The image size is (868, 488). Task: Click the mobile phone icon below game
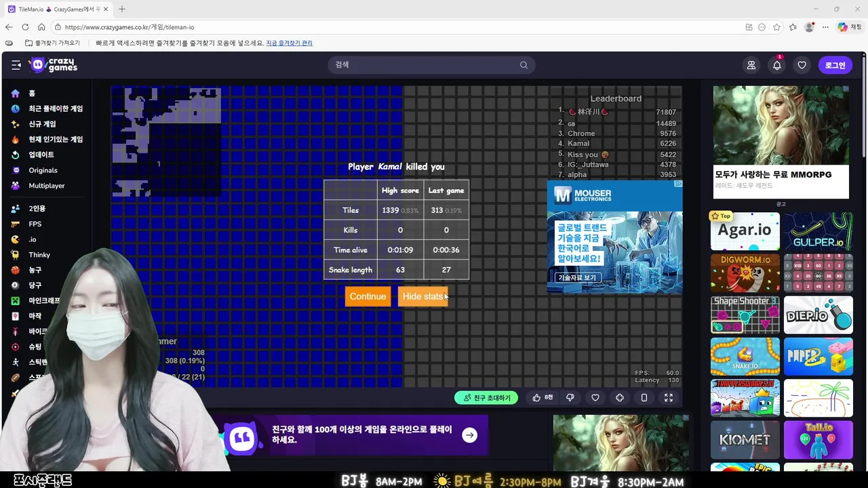click(x=644, y=398)
